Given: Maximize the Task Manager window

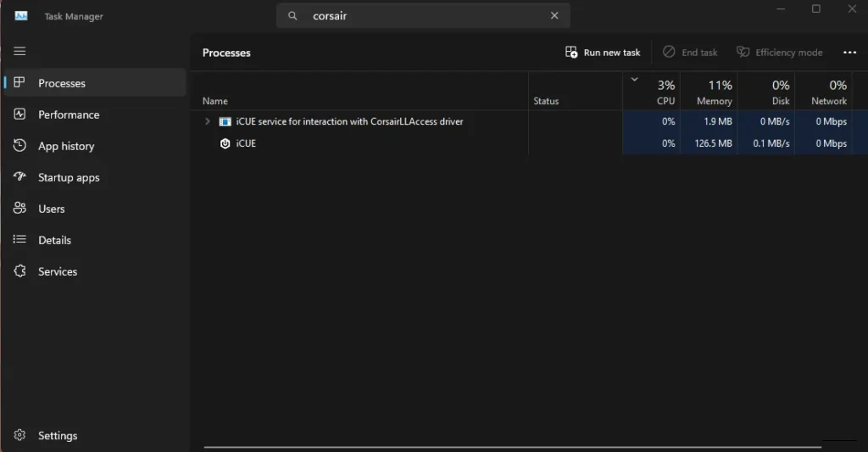Looking at the screenshot, I should pyautogui.click(x=816, y=8).
